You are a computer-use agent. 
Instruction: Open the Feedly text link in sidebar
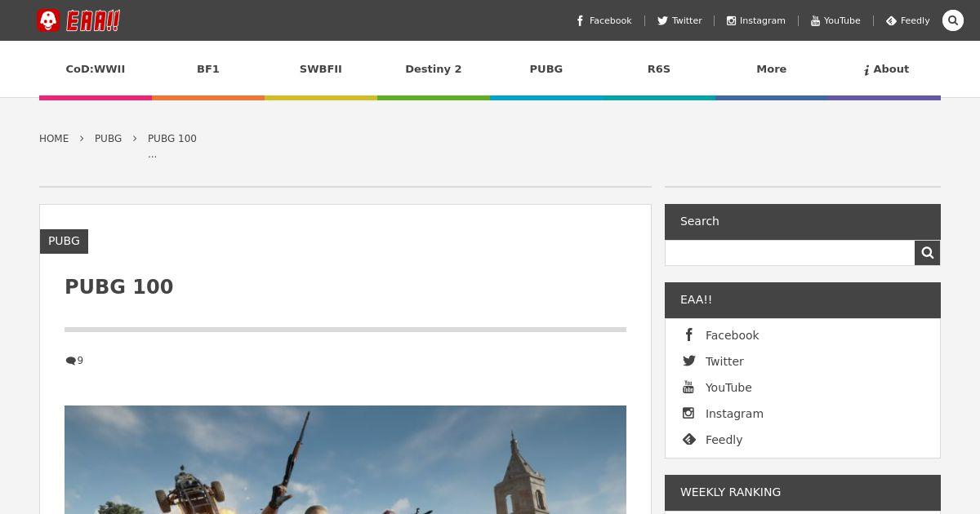[724, 440]
